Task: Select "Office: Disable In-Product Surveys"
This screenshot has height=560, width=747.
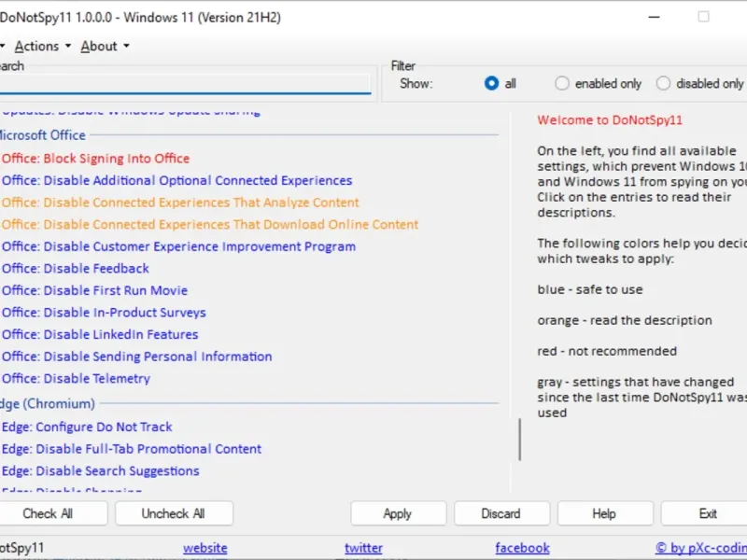Action: tap(104, 313)
